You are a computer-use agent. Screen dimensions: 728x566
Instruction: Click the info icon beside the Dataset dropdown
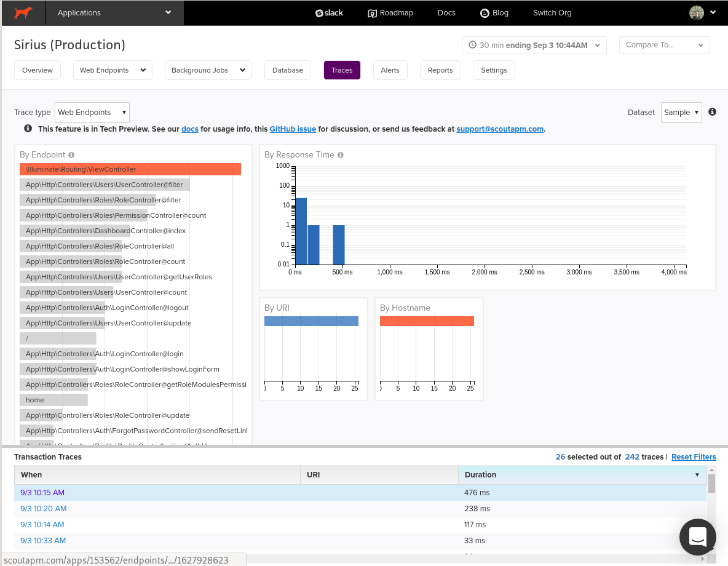coord(712,111)
